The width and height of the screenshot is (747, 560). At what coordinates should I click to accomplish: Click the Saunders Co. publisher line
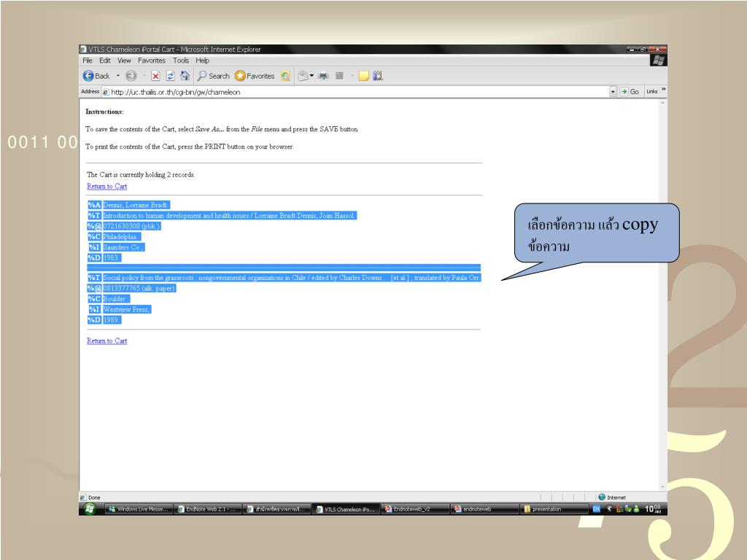123,247
